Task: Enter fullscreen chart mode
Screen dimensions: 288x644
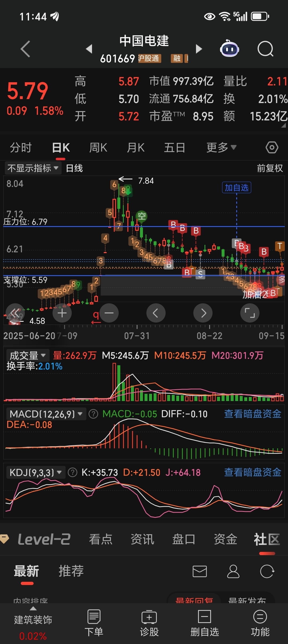Action: pos(250,313)
